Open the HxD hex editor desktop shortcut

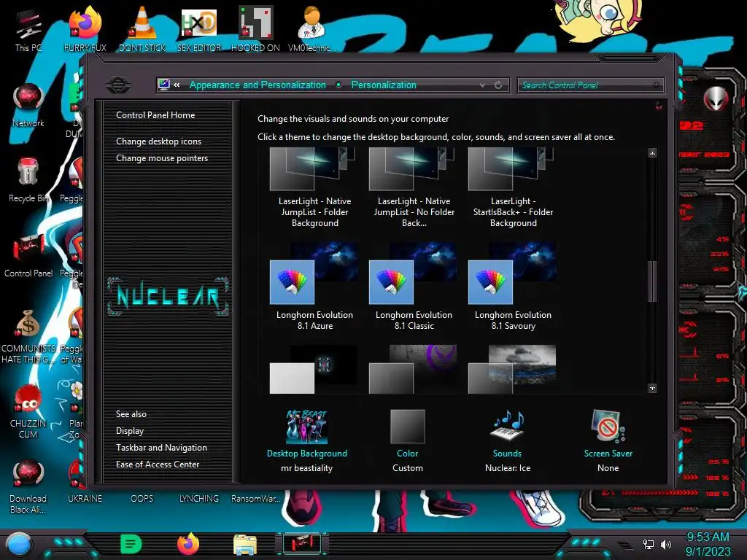tap(199, 29)
